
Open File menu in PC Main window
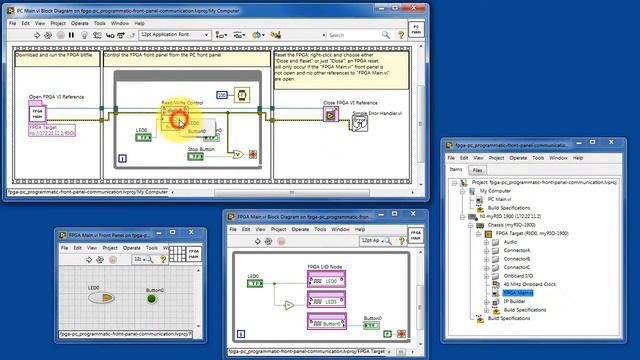pyautogui.click(x=13, y=23)
